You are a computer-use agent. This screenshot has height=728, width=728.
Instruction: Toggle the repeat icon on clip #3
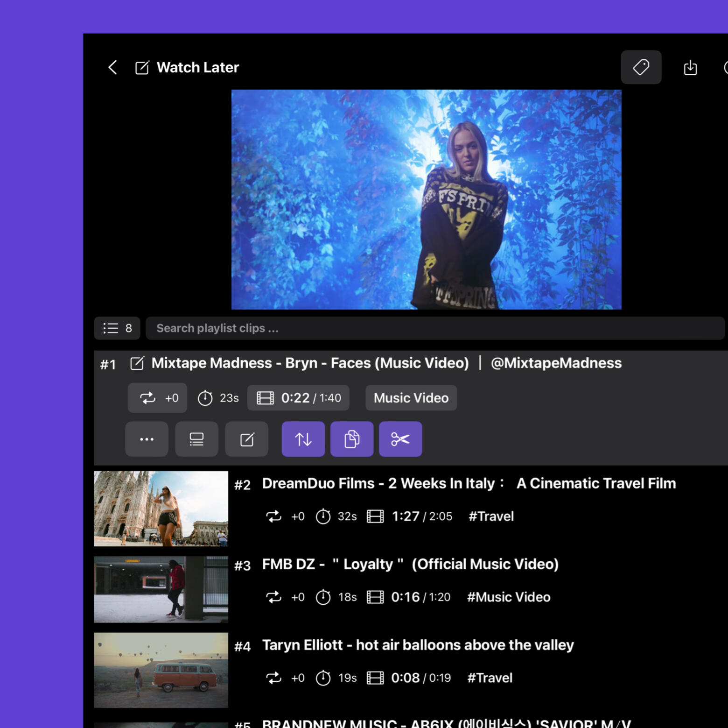click(x=273, y=597)
